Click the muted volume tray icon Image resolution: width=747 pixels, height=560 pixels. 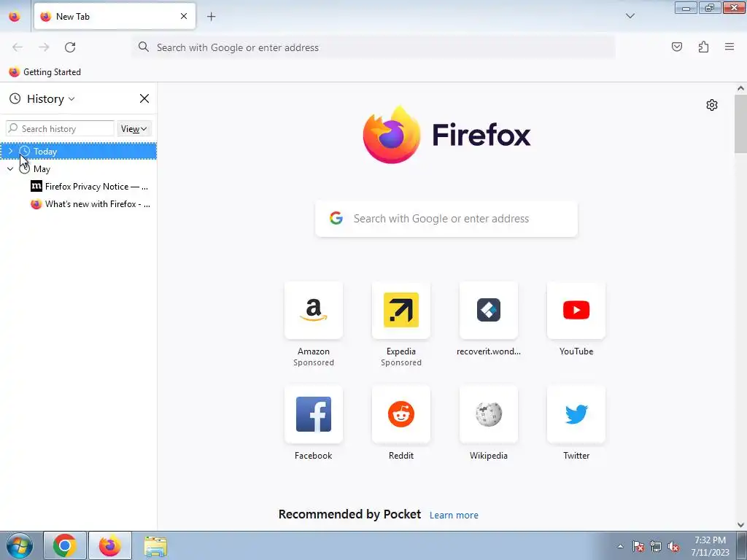click(673, 546)
